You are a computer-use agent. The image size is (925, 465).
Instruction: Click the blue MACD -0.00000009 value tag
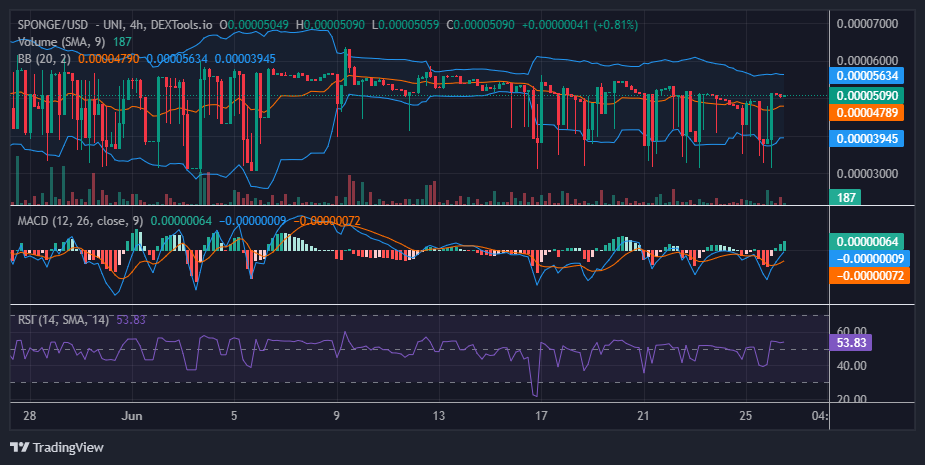(x=870, y=258)
